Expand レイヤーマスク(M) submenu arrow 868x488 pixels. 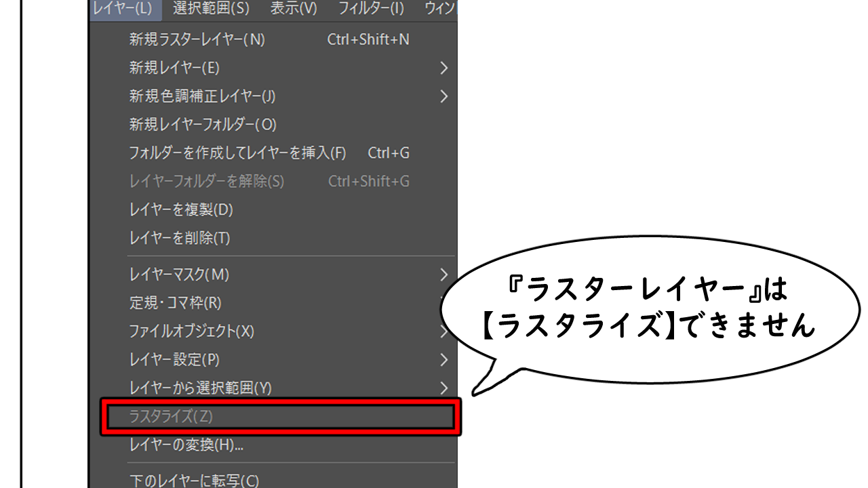pyautogui.click(x=444, y=274)
